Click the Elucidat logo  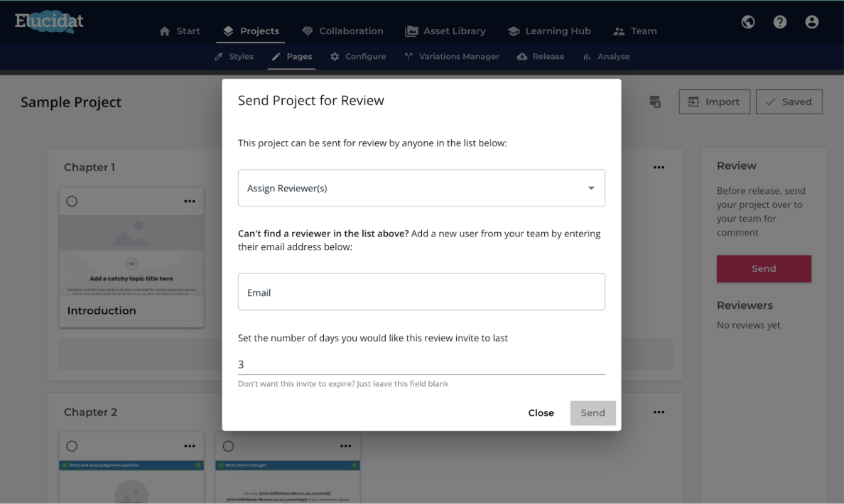coord(49,21)
